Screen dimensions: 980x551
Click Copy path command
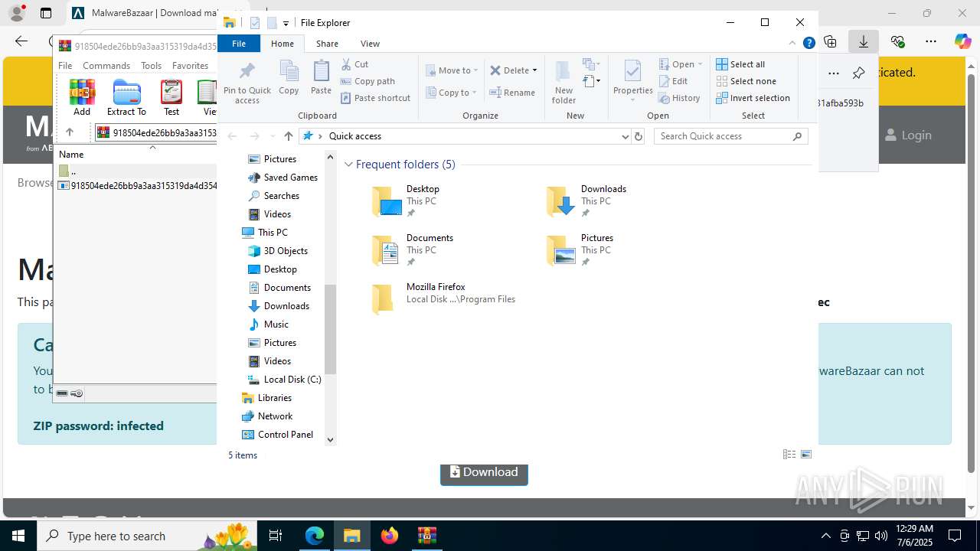click(x=367, y=81)
